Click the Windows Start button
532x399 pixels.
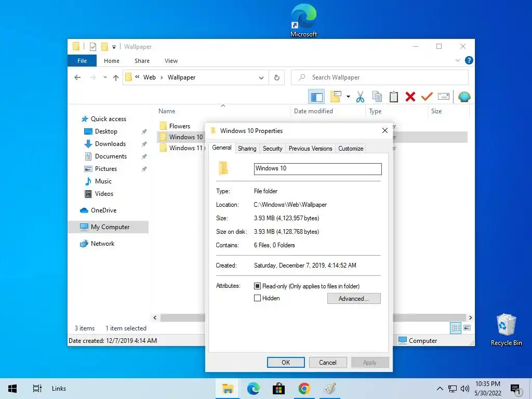click(x=12, y=389)
